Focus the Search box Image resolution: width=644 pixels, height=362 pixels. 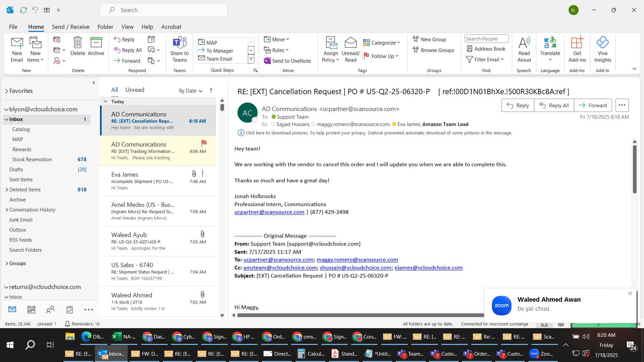[x=164, y=10]
